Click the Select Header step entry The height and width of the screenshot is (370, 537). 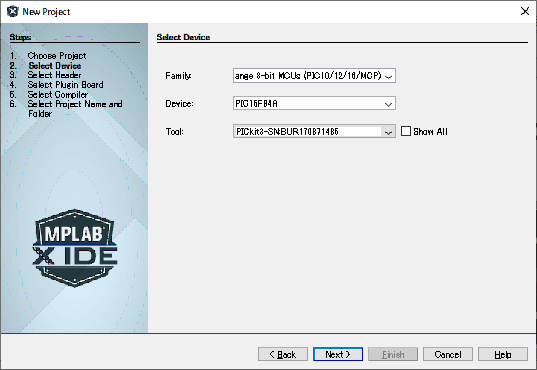[x=54, y=75]
